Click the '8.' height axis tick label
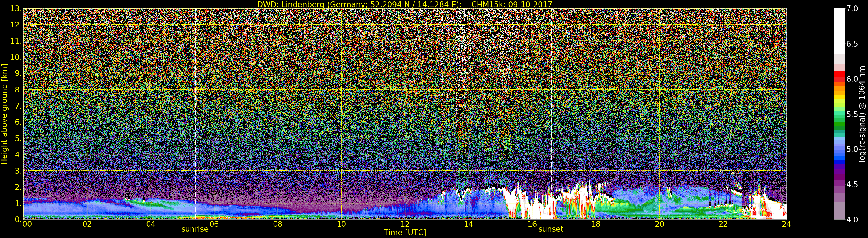The image size is (868, 238). click(x=18, y=90)
